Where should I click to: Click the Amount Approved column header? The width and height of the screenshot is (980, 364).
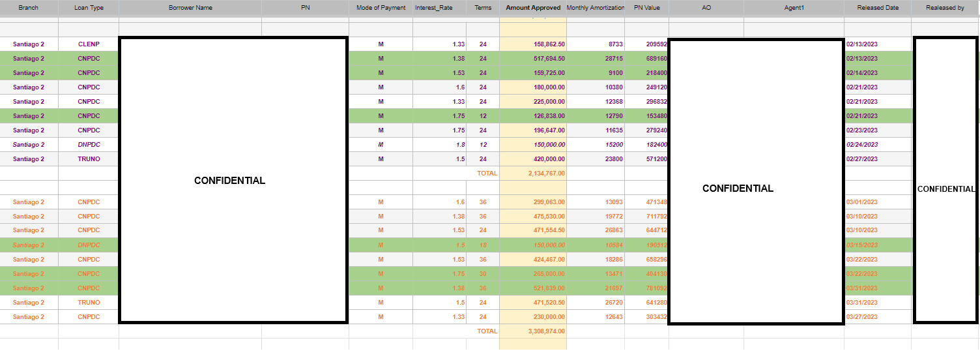tap(533, 8)
